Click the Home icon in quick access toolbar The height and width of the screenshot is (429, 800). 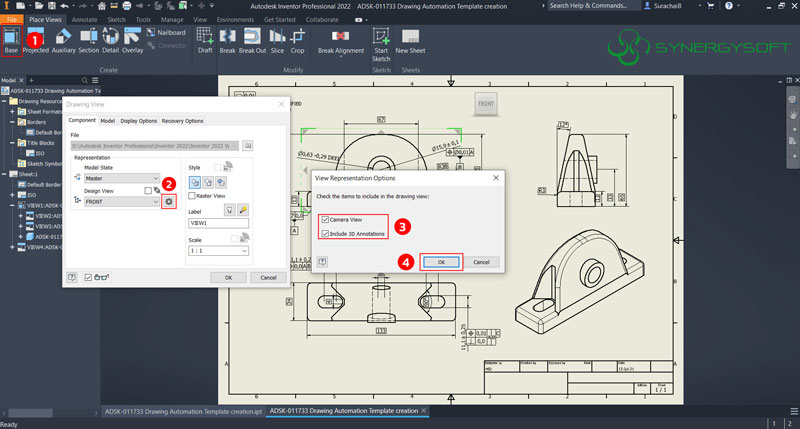tap(102, 6)
